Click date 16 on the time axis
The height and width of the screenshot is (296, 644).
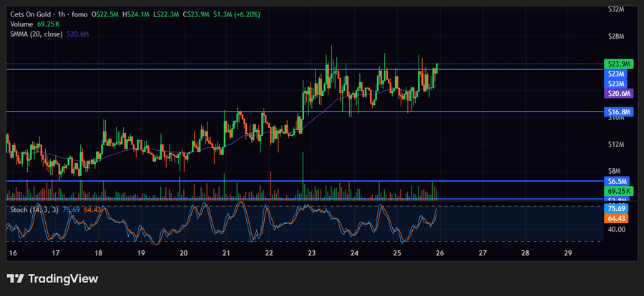(x=13, y=253)
